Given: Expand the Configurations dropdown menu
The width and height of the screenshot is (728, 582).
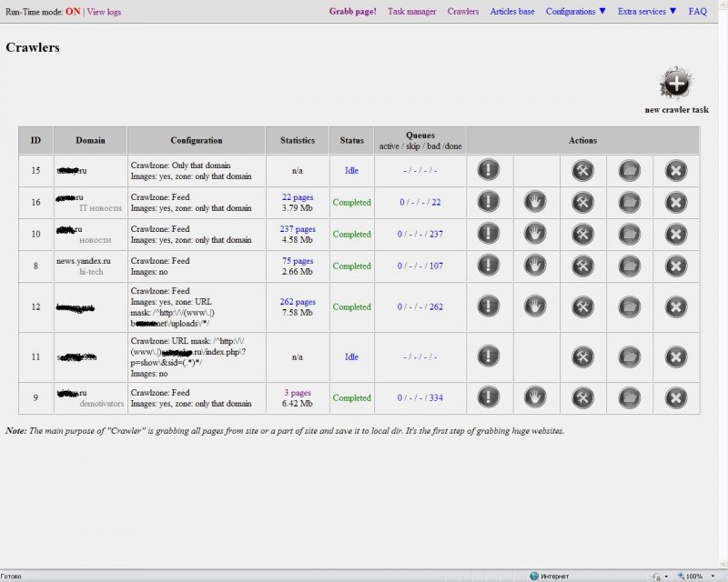Looking at the screenshot, I should (576, 12).
